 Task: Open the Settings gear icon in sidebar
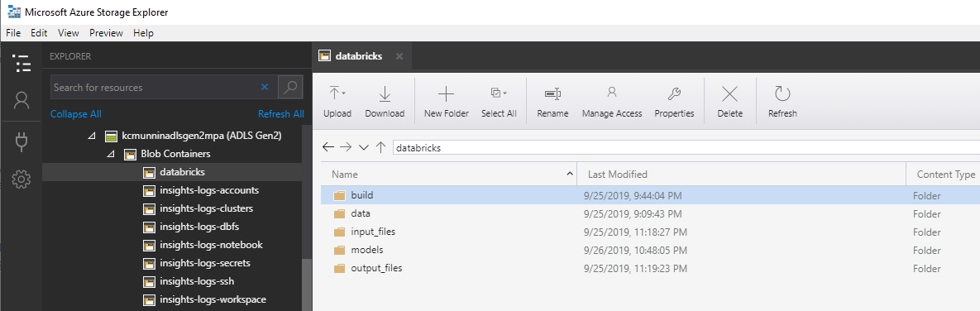coord(22,179)
